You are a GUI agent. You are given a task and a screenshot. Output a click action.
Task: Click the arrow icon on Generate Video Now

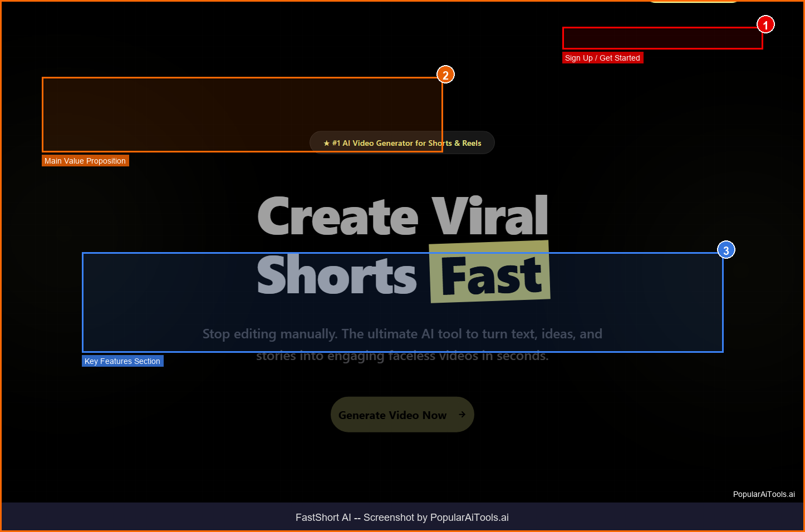pyautogui.click(x=462, y=415)
